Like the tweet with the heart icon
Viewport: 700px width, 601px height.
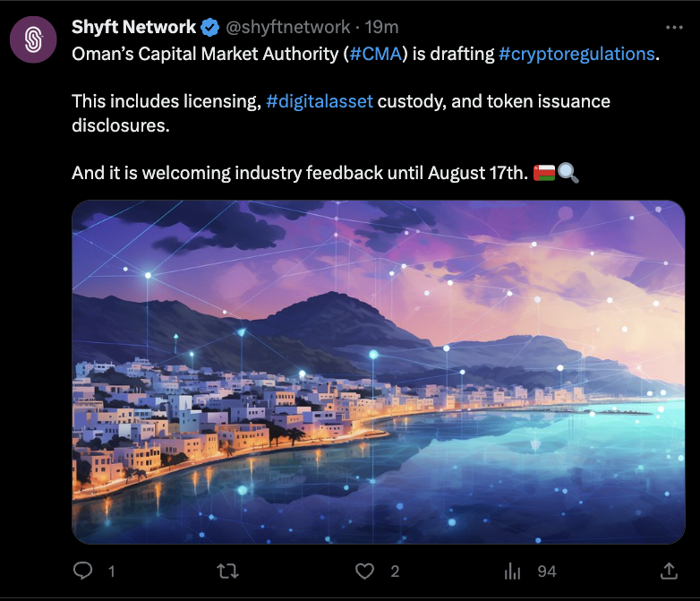[x=364, y=571]
